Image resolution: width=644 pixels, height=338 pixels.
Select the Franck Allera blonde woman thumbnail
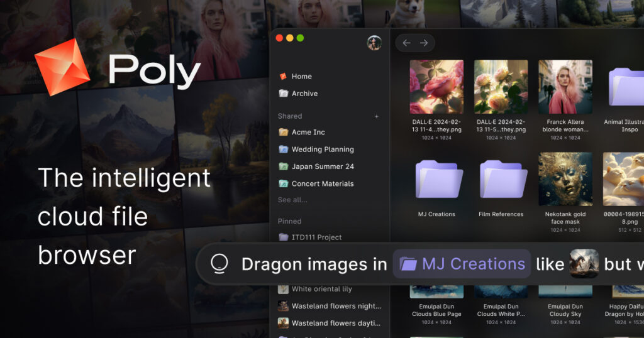565,87
